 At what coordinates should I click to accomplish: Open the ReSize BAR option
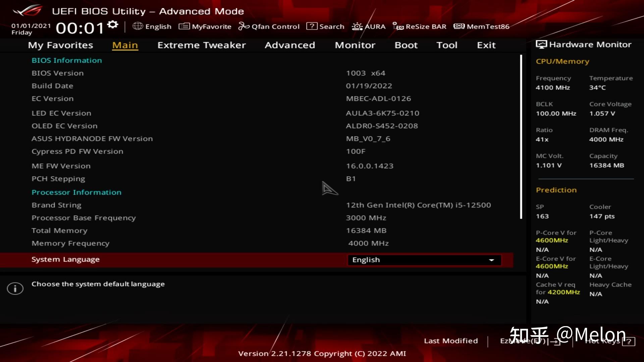(x=419, y=26)
